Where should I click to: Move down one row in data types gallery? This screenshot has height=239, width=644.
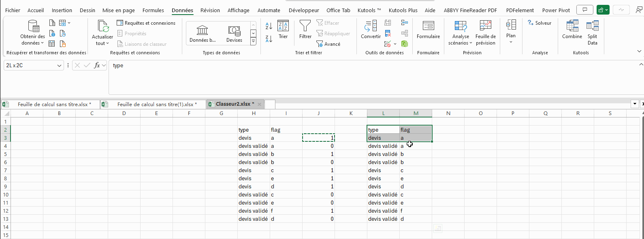point(253,33)
